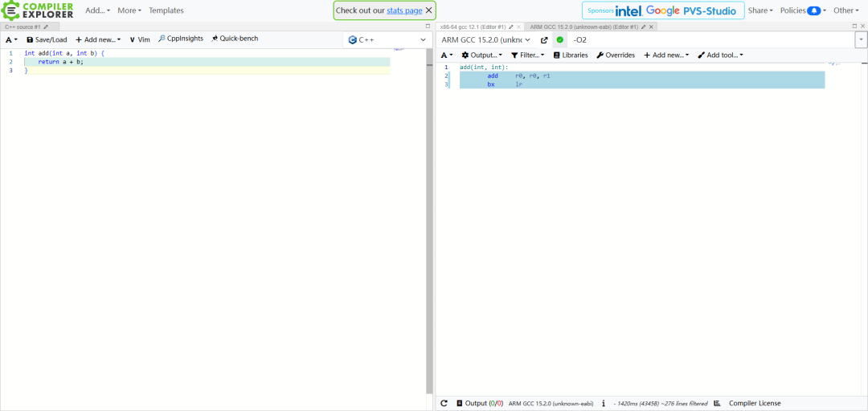Open the ARM GCC 15.2.0 compiler picker
Screen dimensions: 868x411
tap(486, 40)
